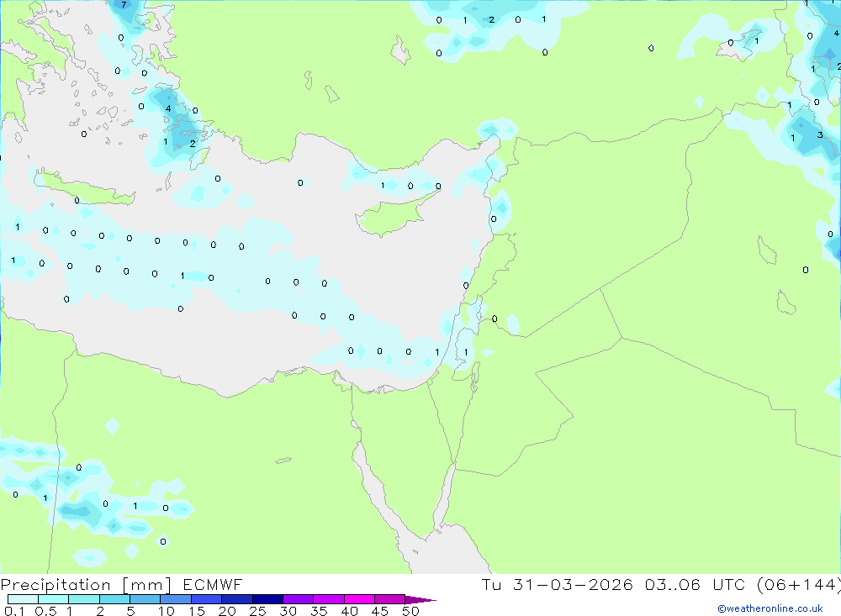Click the legend label "45"
The width and height of the screenshot is (841, 616).
[380, 611]
